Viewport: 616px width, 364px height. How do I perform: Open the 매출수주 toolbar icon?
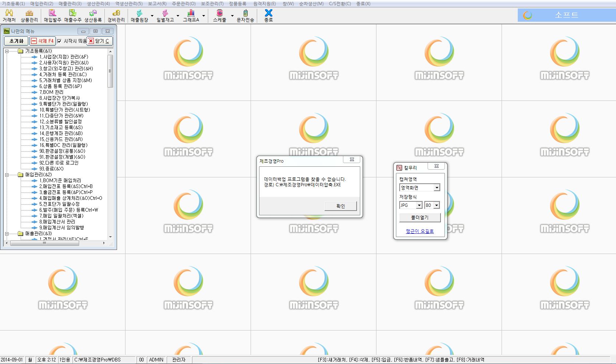pos(73,16)
